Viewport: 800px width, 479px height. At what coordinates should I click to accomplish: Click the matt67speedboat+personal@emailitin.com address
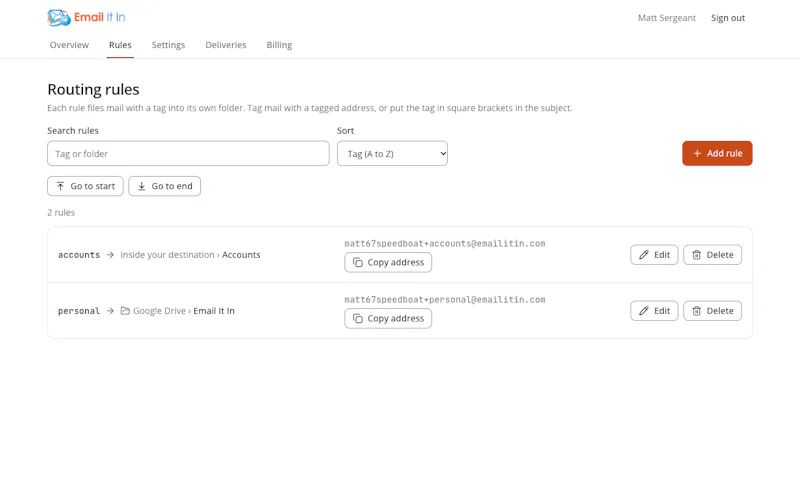[x=444, y=299]
